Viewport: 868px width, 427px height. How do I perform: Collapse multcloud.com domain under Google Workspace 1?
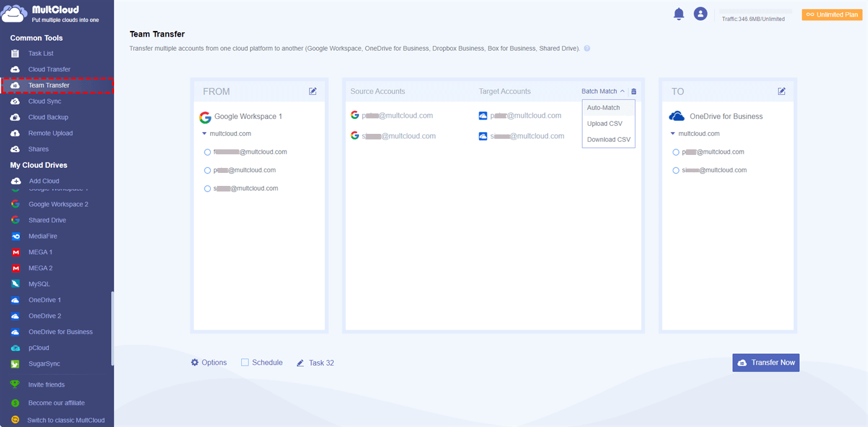click(204, 134)
